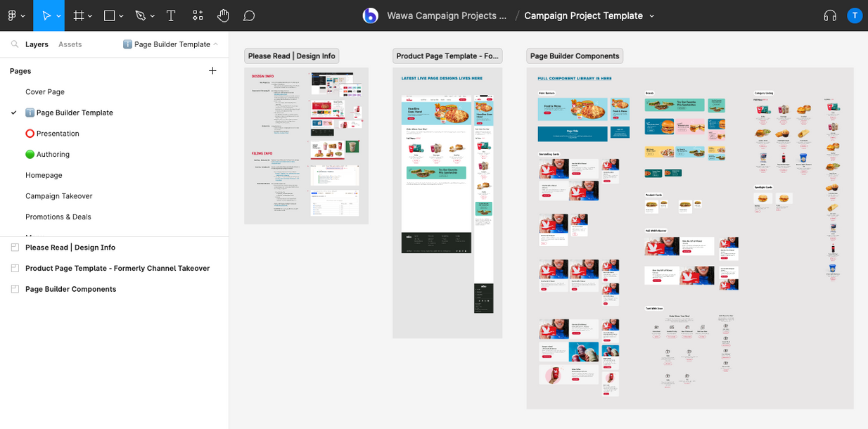
Task: Select the Please Read design info frame thumbnail
Action: 306,146
